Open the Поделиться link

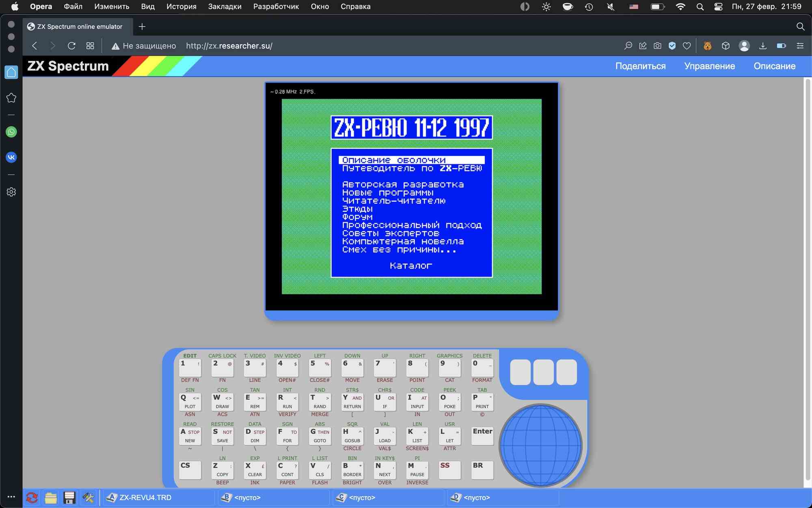point(640,66)
